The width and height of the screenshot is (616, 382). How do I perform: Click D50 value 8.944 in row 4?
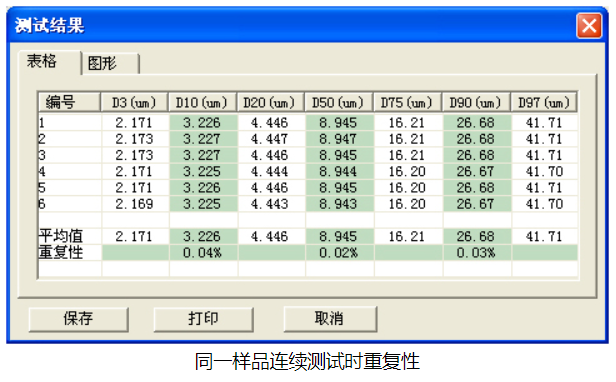coord(338,172)
